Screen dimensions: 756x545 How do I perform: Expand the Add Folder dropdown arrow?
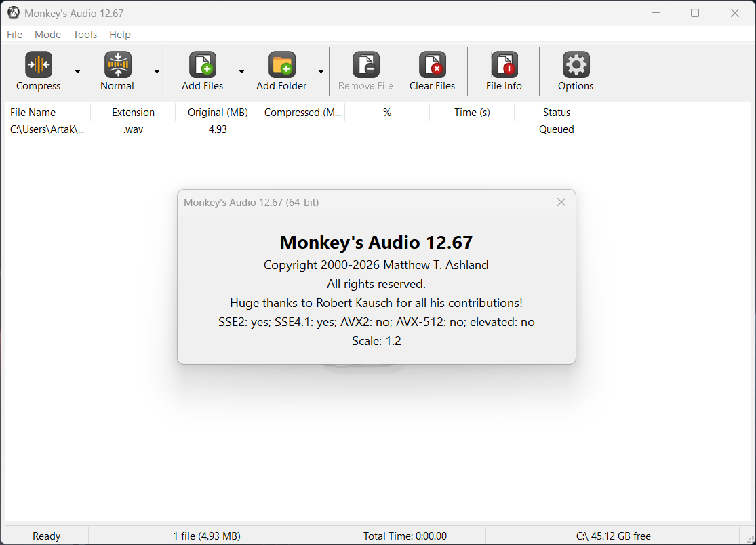[x=321, y=71]
